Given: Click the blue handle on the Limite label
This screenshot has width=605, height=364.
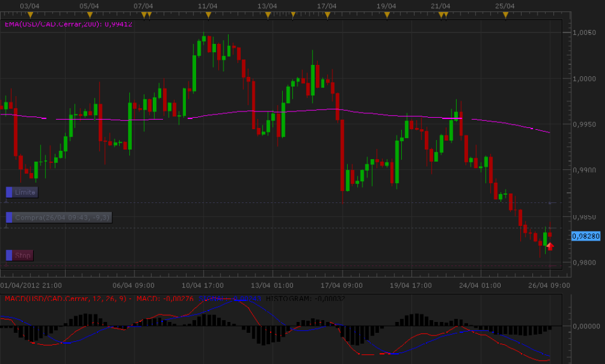Looking at the screenshot, I should coord(10,192).
